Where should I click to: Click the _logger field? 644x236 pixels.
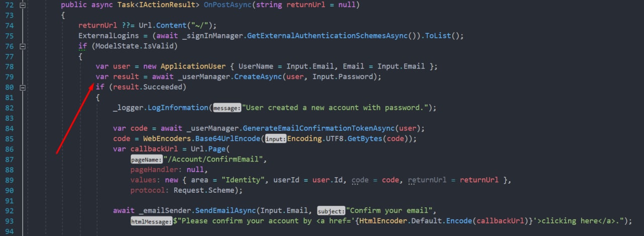[128, 108]
